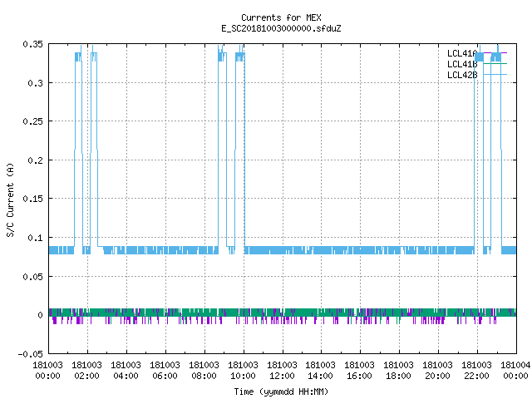Click the -0.05 y-axis tick label

pyautogui.click(x=31, y=354)
